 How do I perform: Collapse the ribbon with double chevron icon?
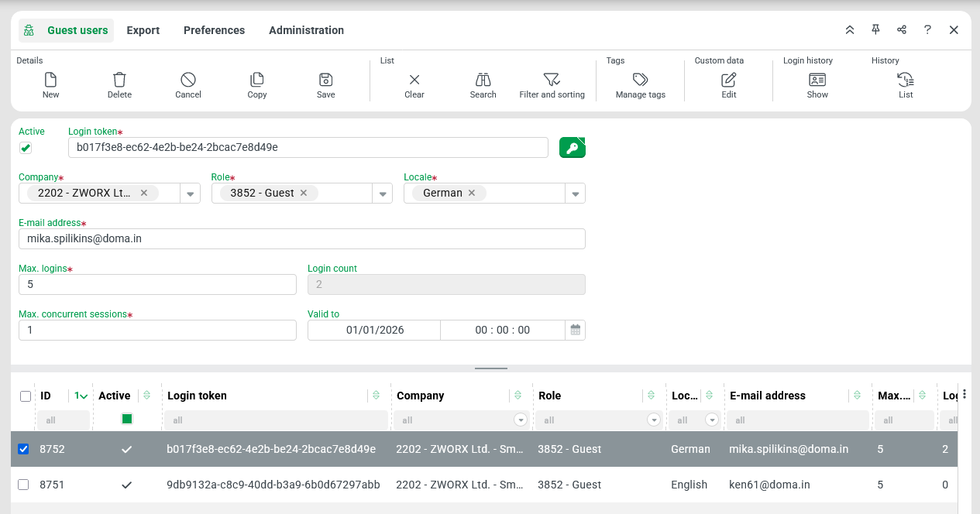click(x=850, y=30)
